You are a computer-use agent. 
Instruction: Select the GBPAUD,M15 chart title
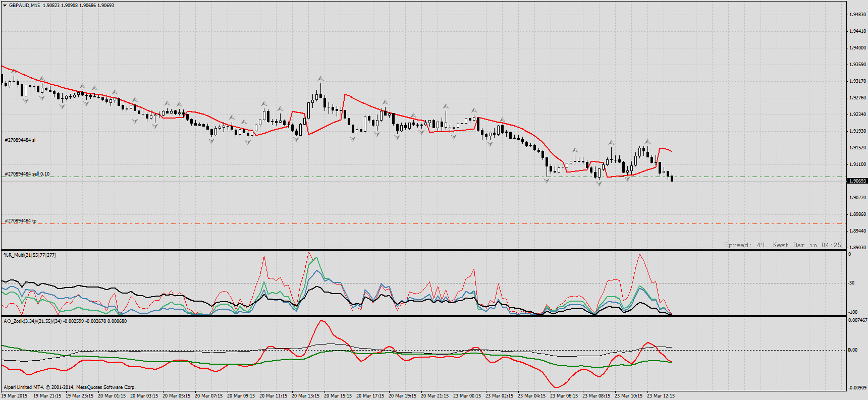pyautogui.click(x=25, y=6)
